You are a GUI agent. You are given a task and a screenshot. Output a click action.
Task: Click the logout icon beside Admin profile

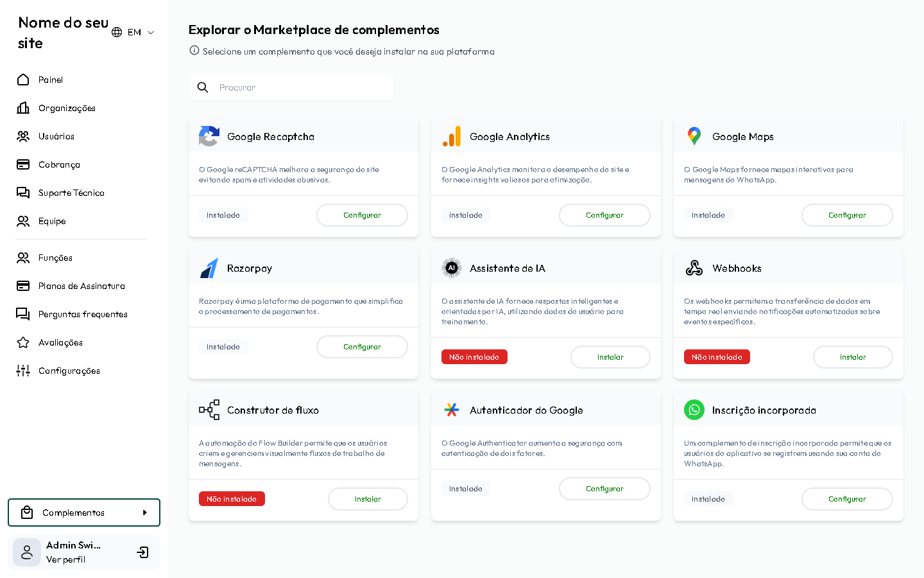[142, 552]
